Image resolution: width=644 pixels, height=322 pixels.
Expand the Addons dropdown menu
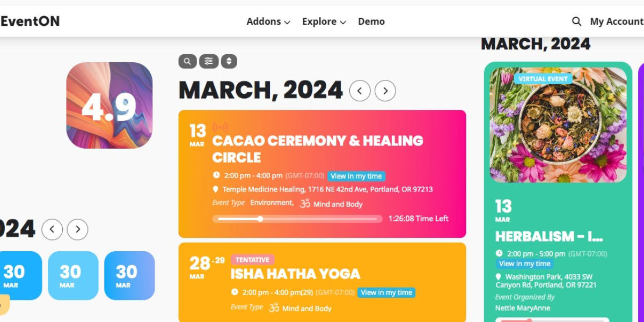(268, 21)
